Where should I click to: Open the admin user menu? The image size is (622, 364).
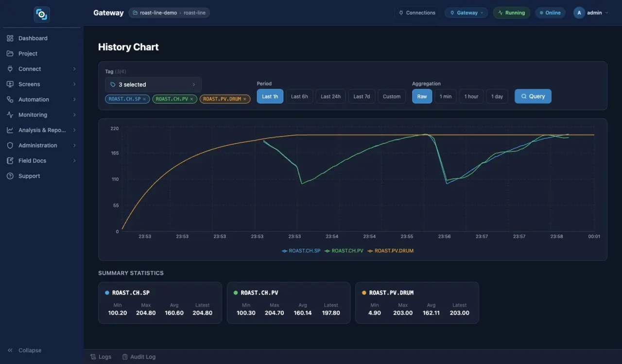[x=591, y=13]
